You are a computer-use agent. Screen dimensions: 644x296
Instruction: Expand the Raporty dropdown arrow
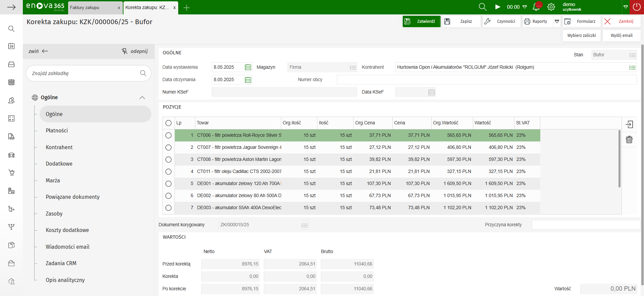[557, 21]
